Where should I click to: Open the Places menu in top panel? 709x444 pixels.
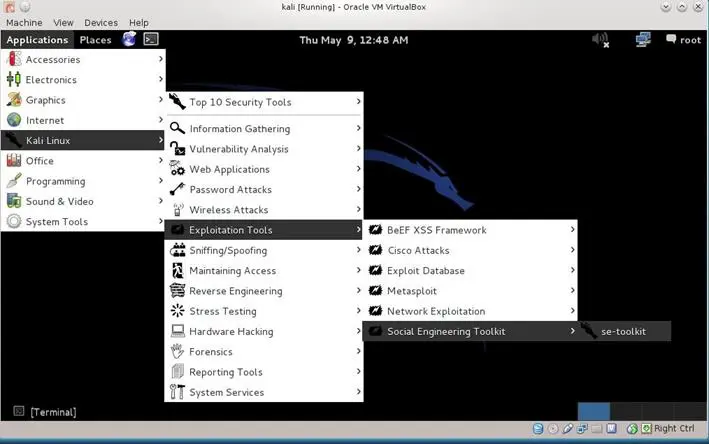tap(96, 40)
